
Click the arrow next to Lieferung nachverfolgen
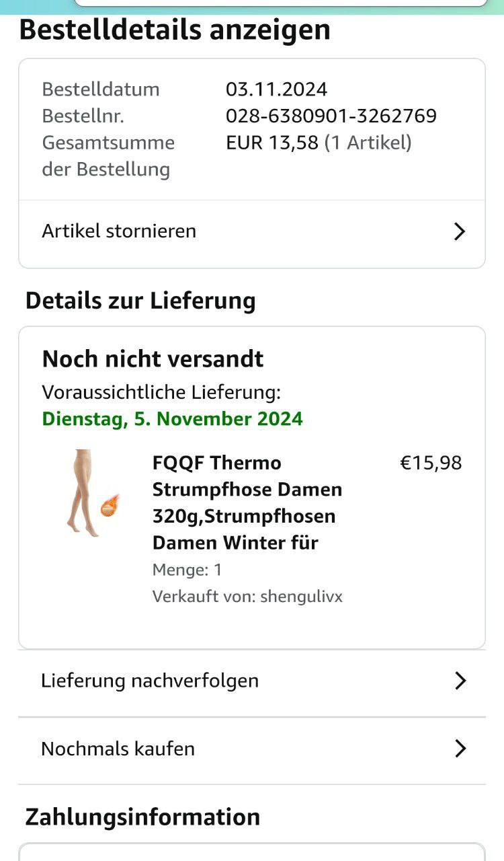coord(460,681)
